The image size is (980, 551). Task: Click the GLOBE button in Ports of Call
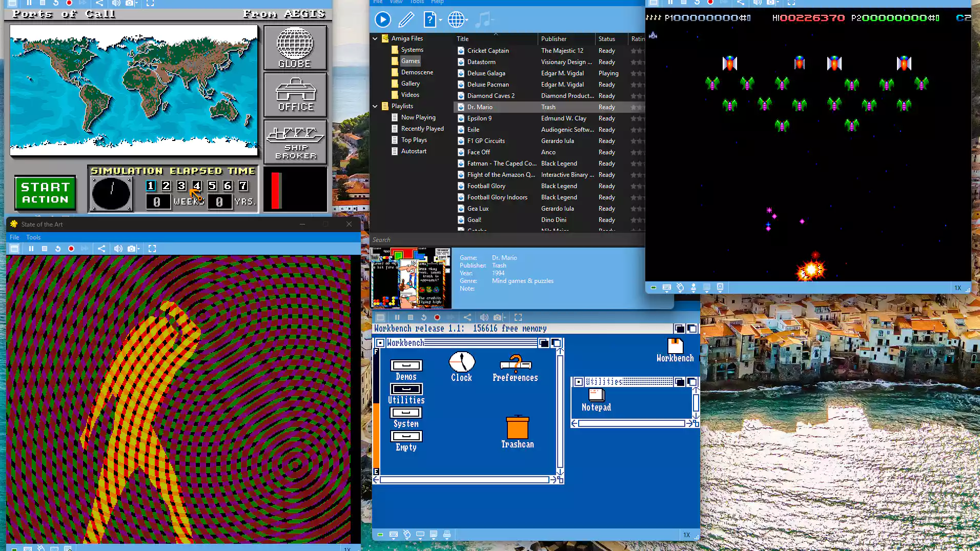(295, 48)
